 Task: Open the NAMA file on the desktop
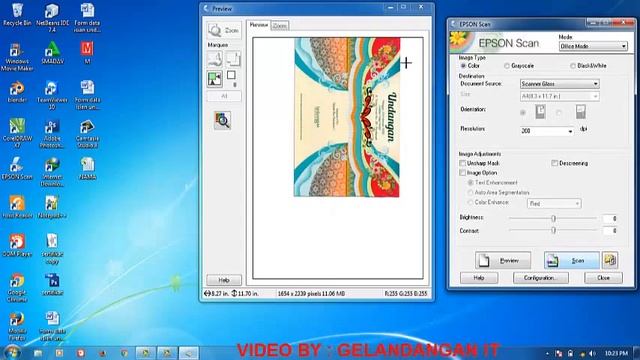point(87,168)
